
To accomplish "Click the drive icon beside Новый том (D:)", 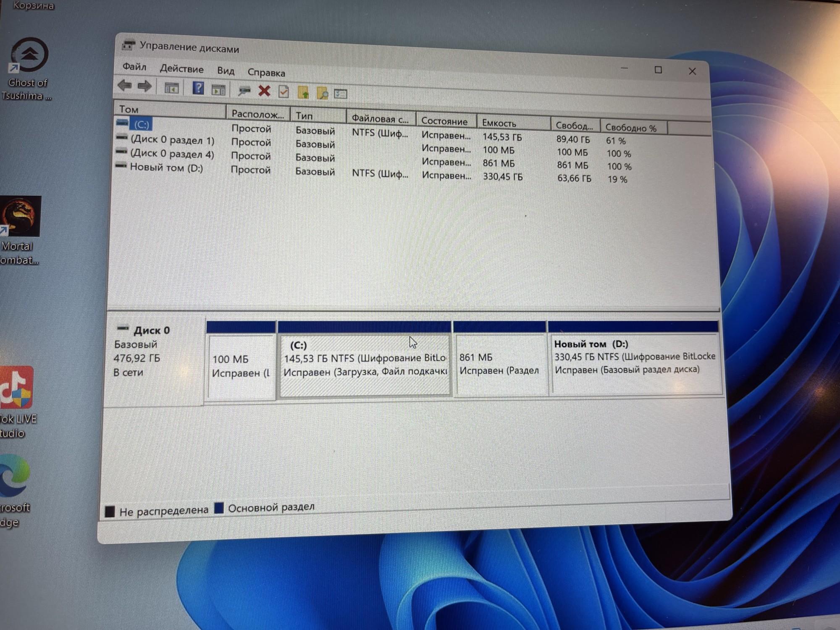I will pos(121,165).
